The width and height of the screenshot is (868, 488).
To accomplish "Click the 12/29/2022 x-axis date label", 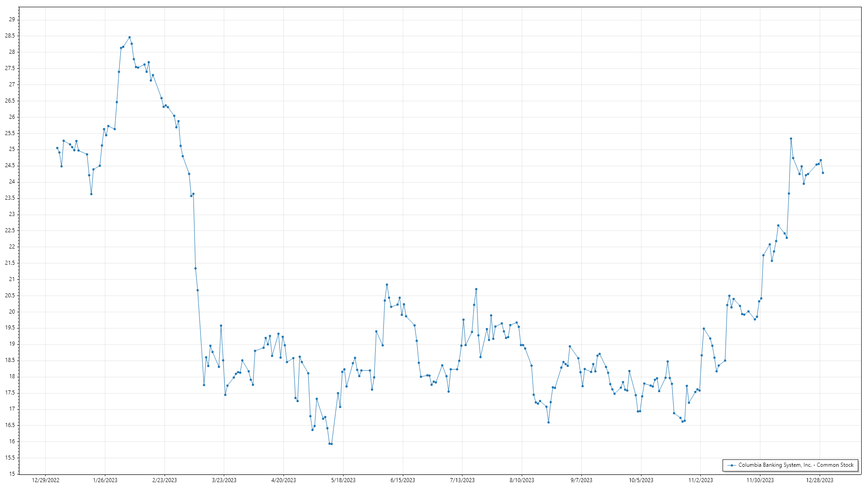I will pos(46,480).
